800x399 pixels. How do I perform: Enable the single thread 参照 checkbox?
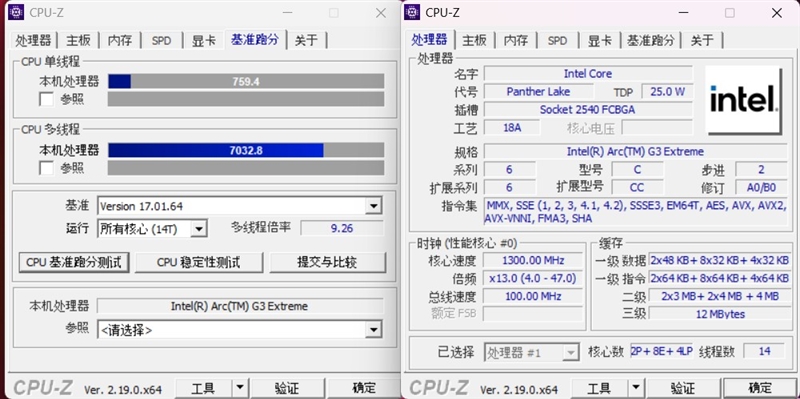coord(46,99)
